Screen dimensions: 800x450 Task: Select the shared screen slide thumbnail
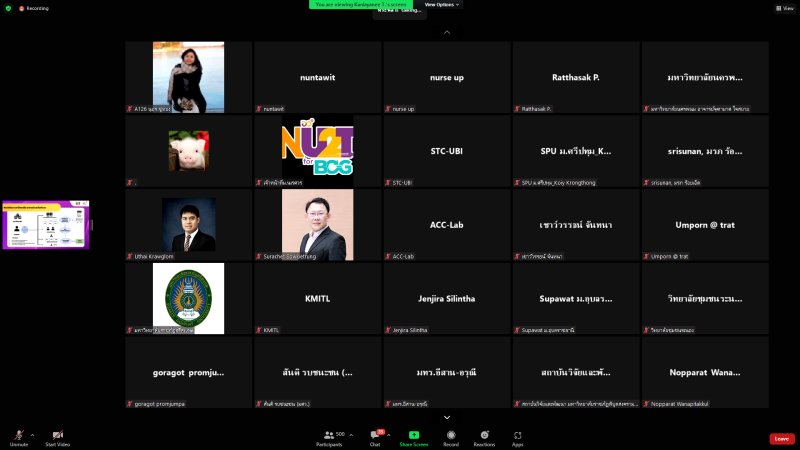(44, 225)
